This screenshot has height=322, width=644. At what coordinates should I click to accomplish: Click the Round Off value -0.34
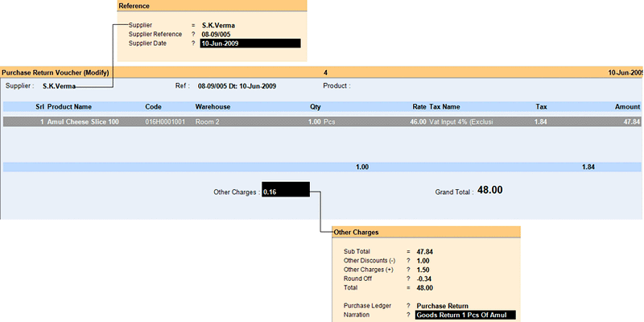(425, 279)
